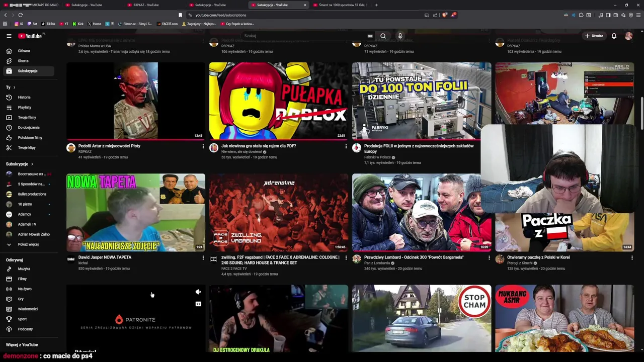Play PUŁAPKA ROBLOX thumbnail video

(279, 101)
